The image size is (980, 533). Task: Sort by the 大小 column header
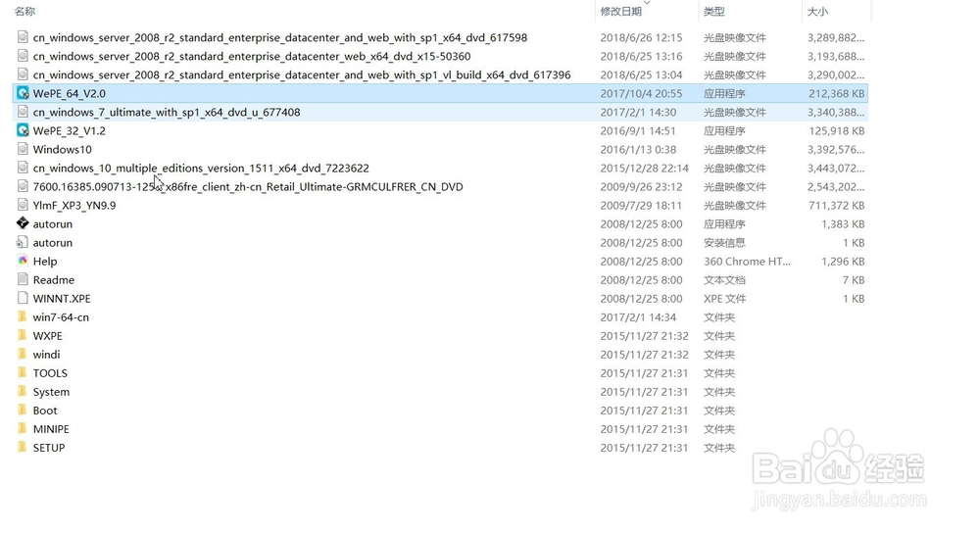(817, 11)
